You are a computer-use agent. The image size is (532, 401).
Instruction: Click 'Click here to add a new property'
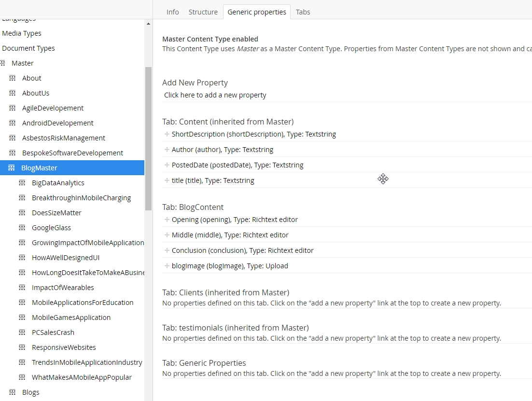[215, 95]
